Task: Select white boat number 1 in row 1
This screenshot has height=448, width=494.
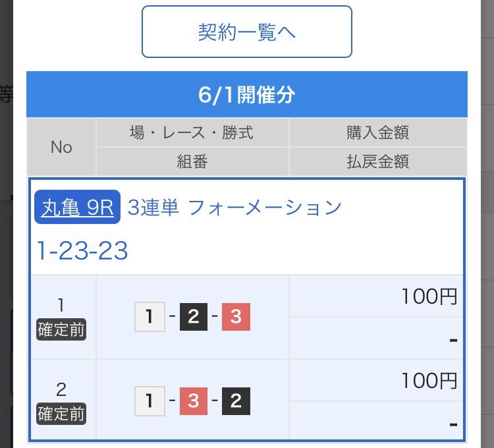Action: [150, 317]
